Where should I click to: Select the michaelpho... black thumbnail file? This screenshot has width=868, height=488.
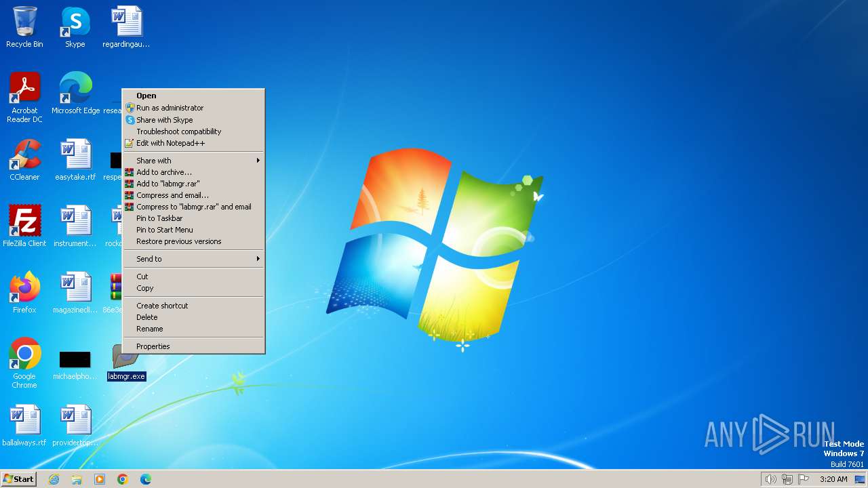(75, 364)
